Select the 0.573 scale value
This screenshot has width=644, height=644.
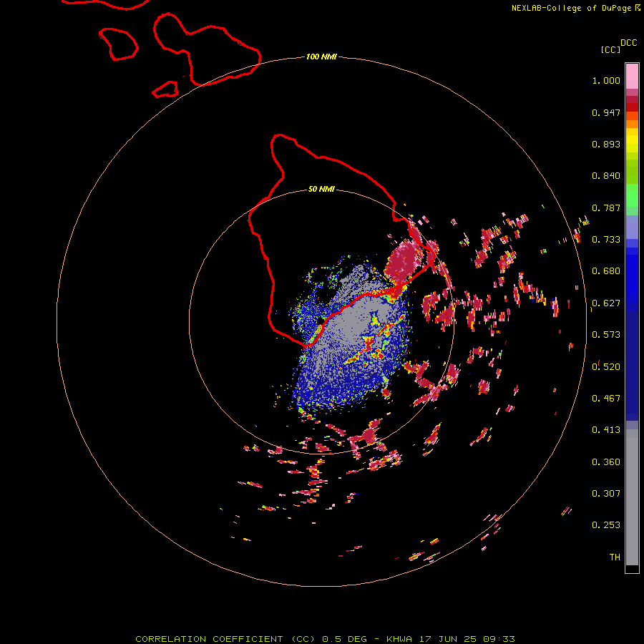pyautogui.click(x=606, y=335)
